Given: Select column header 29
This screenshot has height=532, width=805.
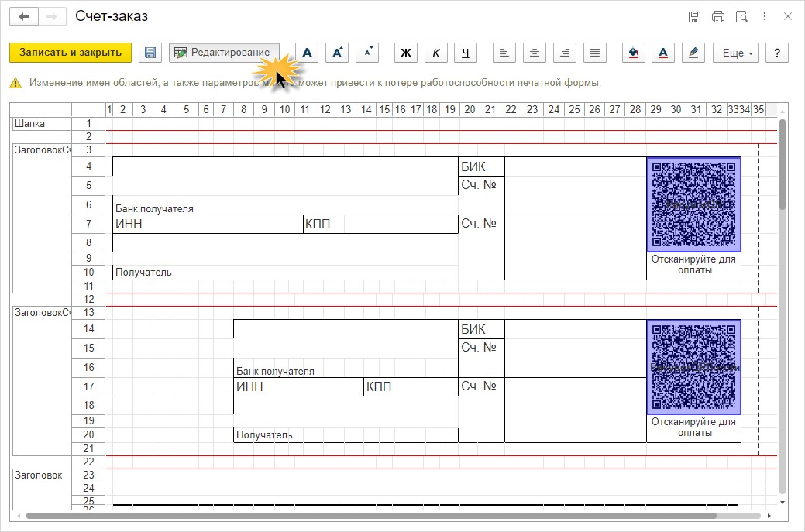Looking at the screenshot, I should point(655,109).
